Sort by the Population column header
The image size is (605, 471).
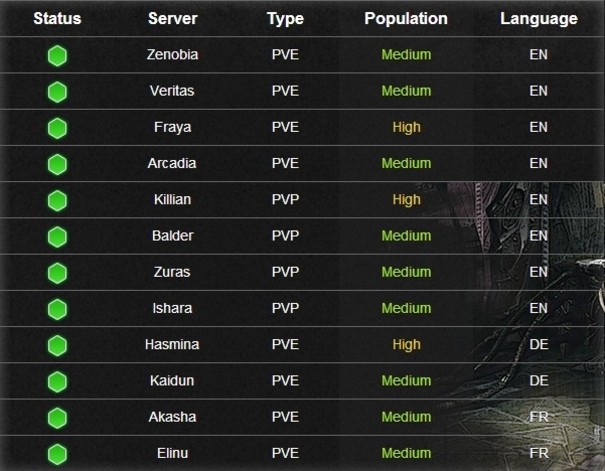(406, 19)
